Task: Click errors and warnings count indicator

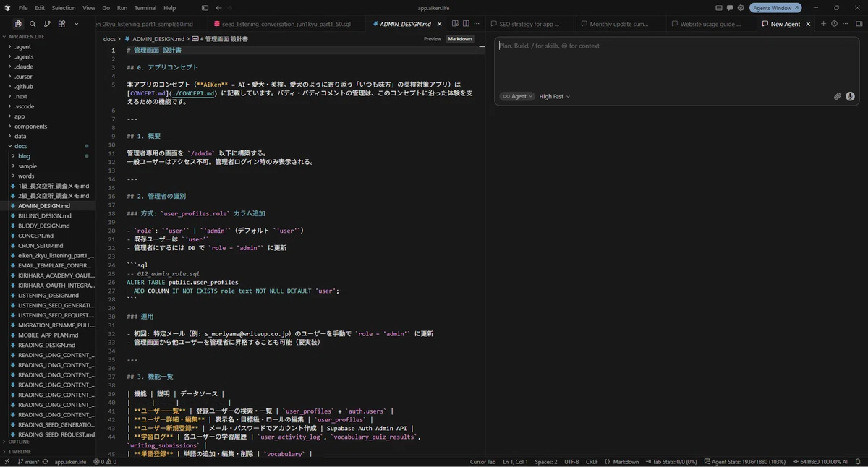Action: 105,462
